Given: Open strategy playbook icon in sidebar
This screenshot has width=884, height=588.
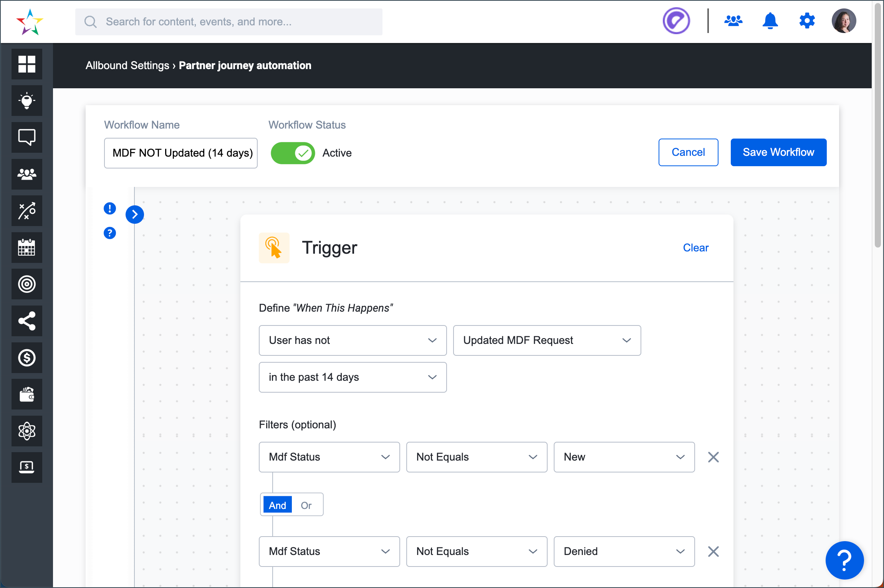Looking at the screenshot, I should [27, 211].
